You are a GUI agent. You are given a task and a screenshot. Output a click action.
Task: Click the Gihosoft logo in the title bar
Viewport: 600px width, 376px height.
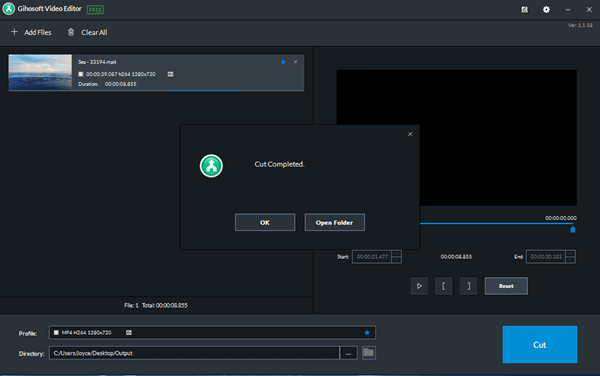[x=8, y=9]
